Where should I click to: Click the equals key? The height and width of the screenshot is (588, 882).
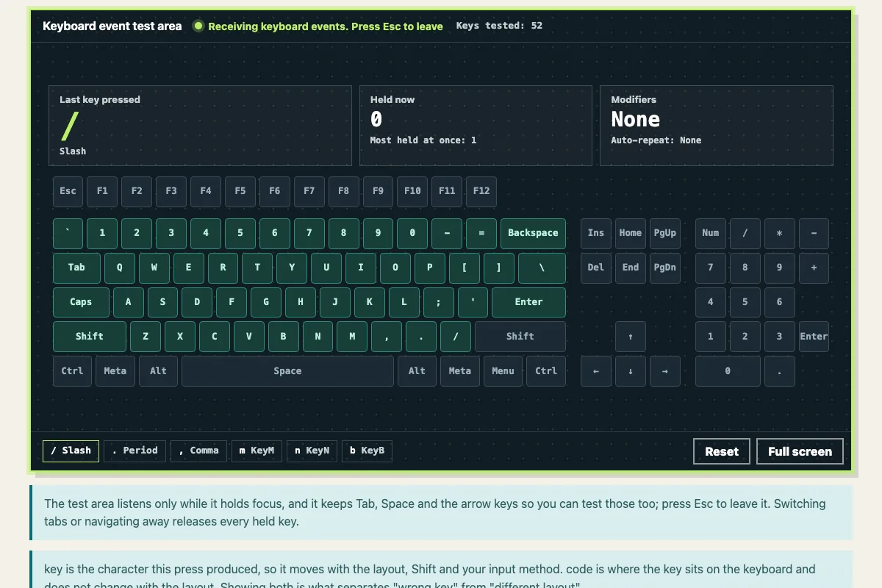pos(481,233)
